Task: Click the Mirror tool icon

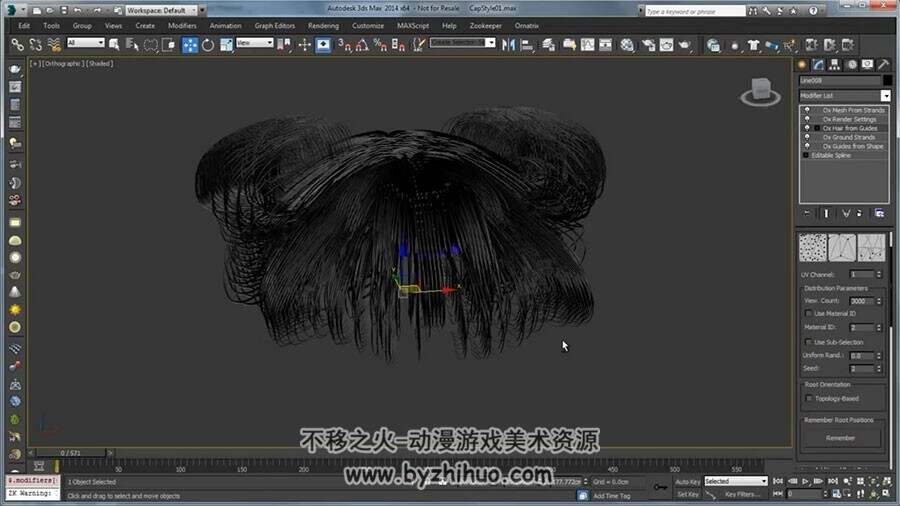Action: [x=509, y=45]
